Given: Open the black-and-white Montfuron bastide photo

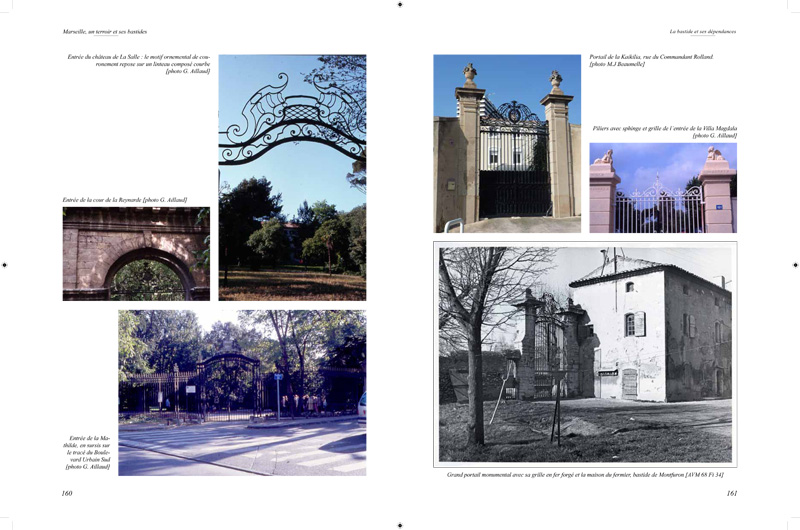Looking at the screenshot, I should (585, 354).
